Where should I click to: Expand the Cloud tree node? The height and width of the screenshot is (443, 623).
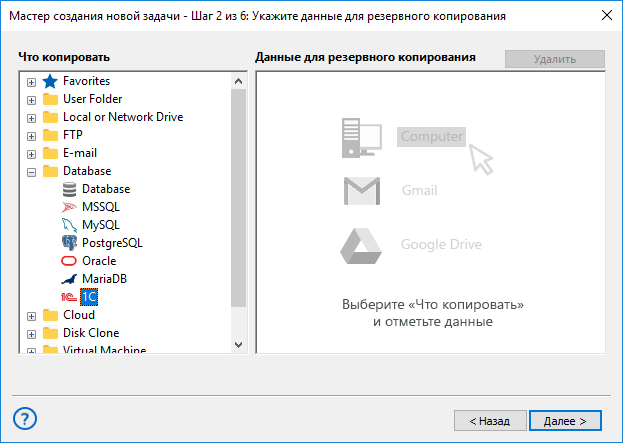(x=31, y=316)
